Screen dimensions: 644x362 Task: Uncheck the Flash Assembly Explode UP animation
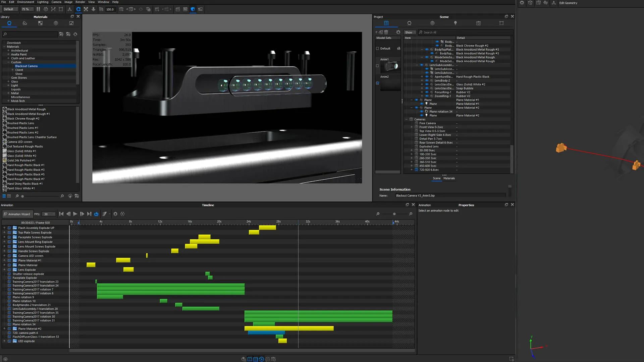(9, 228)
